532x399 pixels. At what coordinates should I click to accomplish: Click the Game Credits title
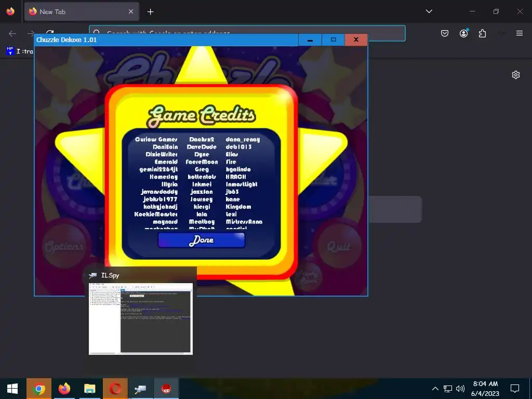click(201, 116)
